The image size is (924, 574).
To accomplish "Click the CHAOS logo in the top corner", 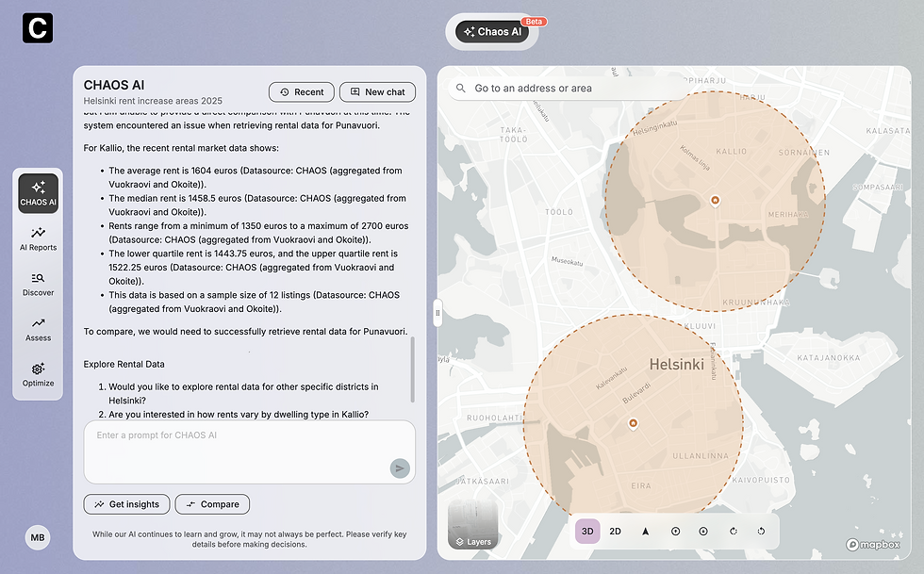I will [x=37, y=27].
